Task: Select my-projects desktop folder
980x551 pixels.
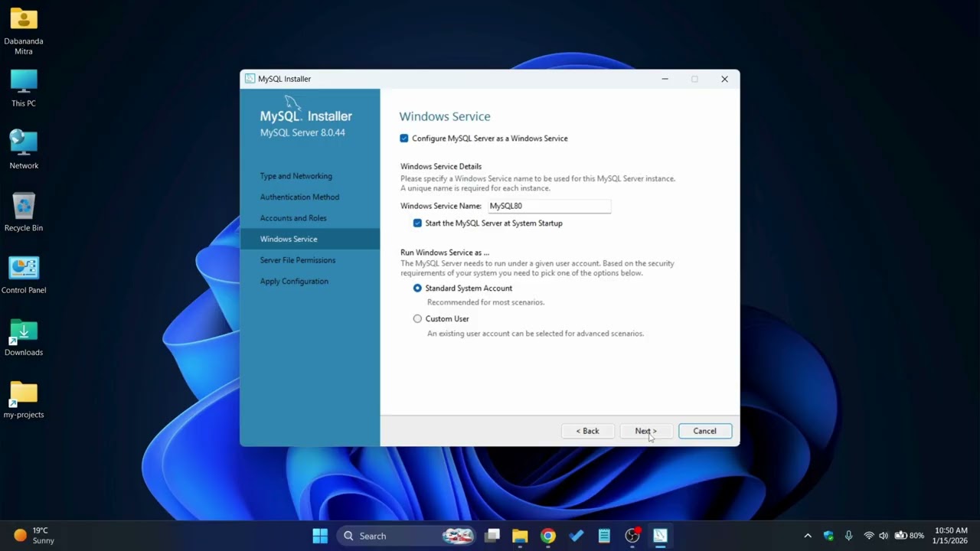Action: pos(24,399)
